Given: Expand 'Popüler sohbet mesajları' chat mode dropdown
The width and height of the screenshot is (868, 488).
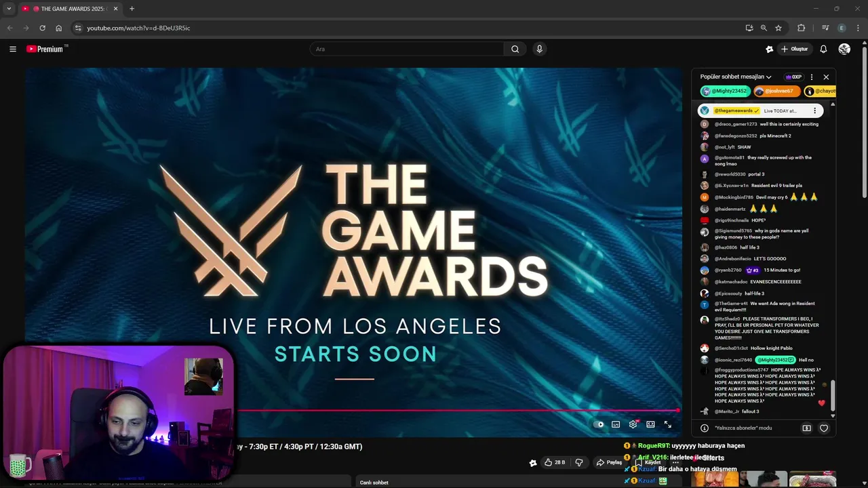Looking at the screenshot, I should point(736,77).
